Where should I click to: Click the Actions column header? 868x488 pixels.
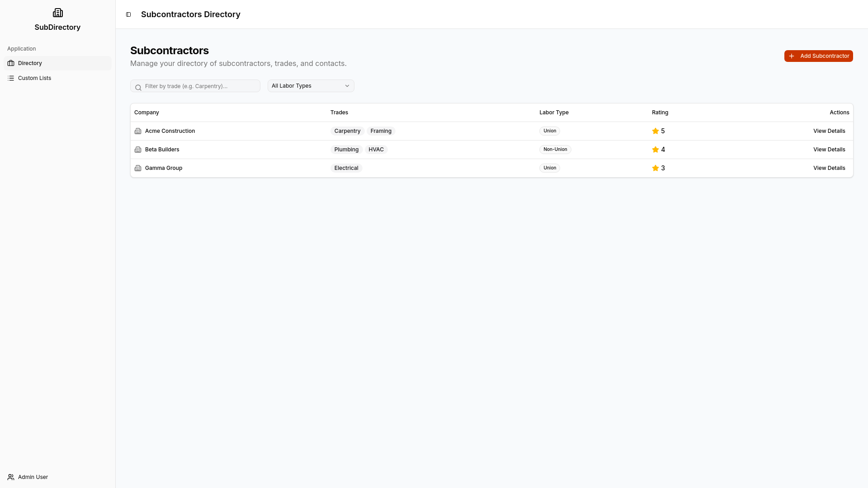point(840,113)
